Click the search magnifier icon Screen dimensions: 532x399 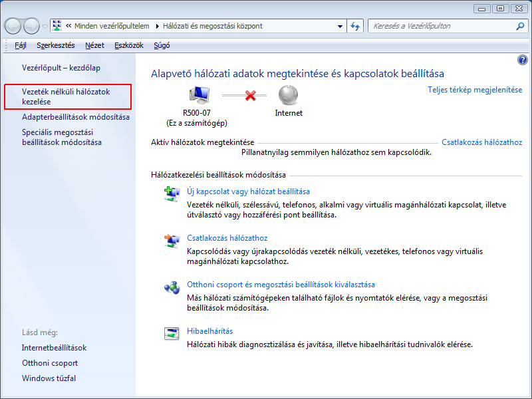tap(520, 26)
